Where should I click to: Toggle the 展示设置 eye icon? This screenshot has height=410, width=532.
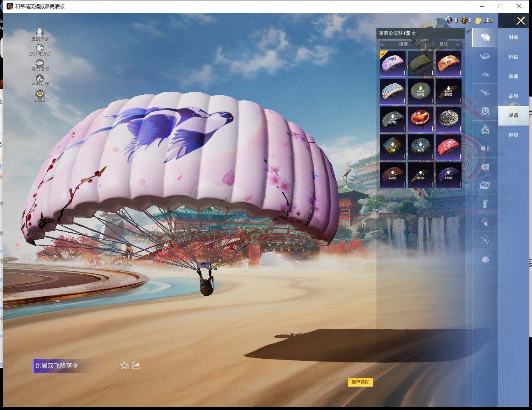pos(40,63)
